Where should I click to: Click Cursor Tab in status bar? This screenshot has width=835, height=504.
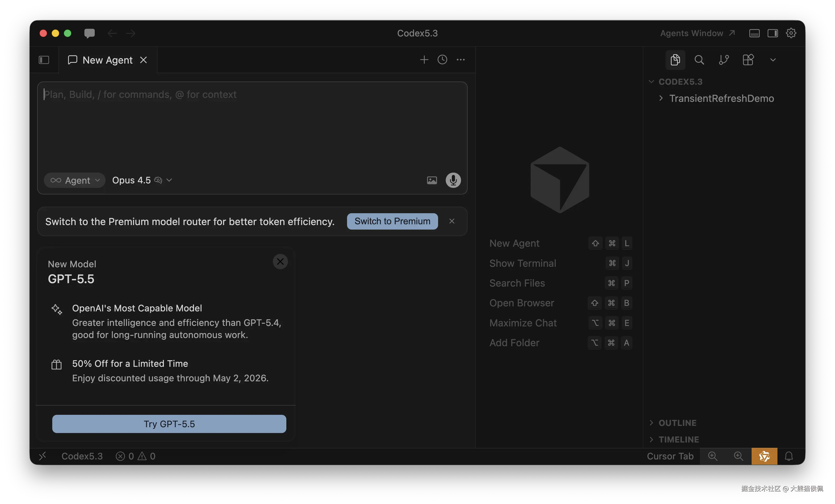point(670,456)
